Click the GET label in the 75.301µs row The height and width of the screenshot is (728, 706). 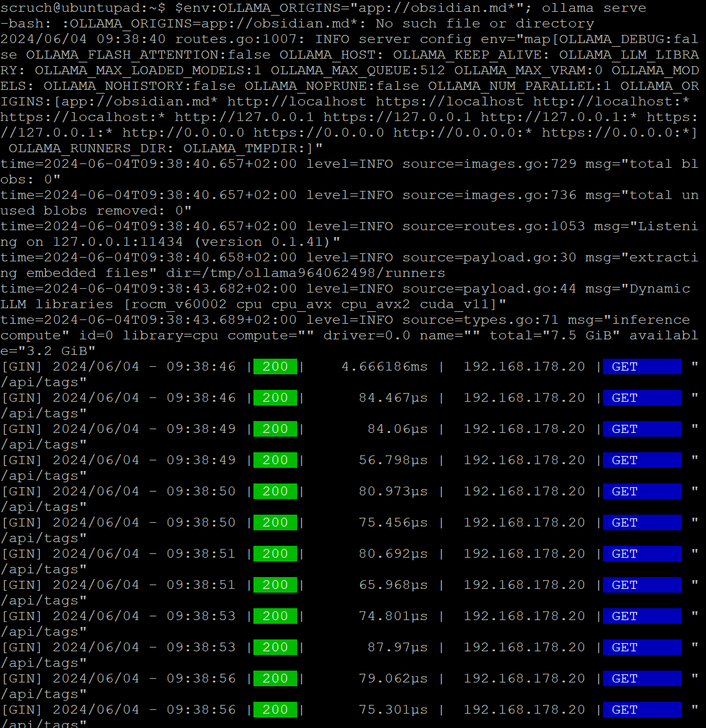(642, 709)
